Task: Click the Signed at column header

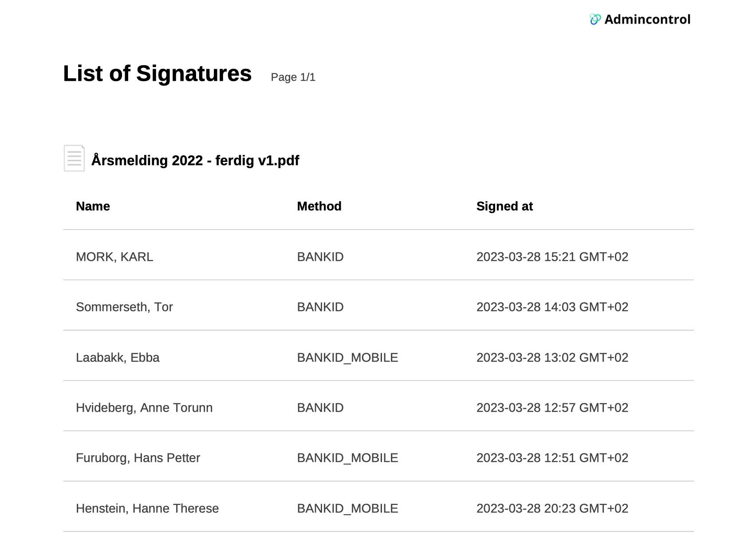Action: click(x=504, y=206)
